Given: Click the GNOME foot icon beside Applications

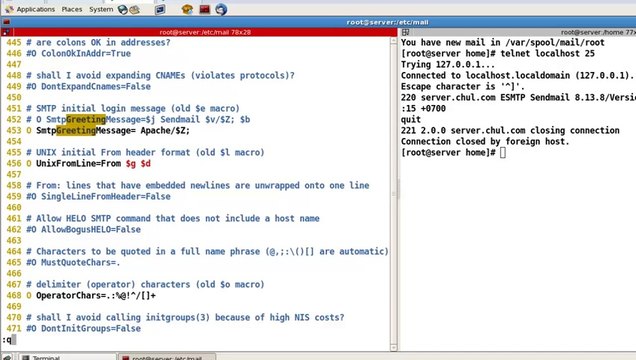Looking at the screenshot, I should point(9,9).
